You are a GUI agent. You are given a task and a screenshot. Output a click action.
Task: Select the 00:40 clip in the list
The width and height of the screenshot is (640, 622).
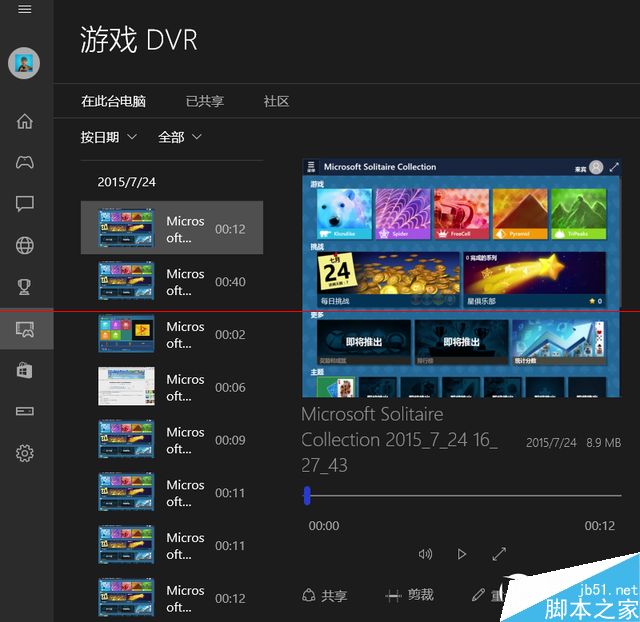[x=172, y=281]
